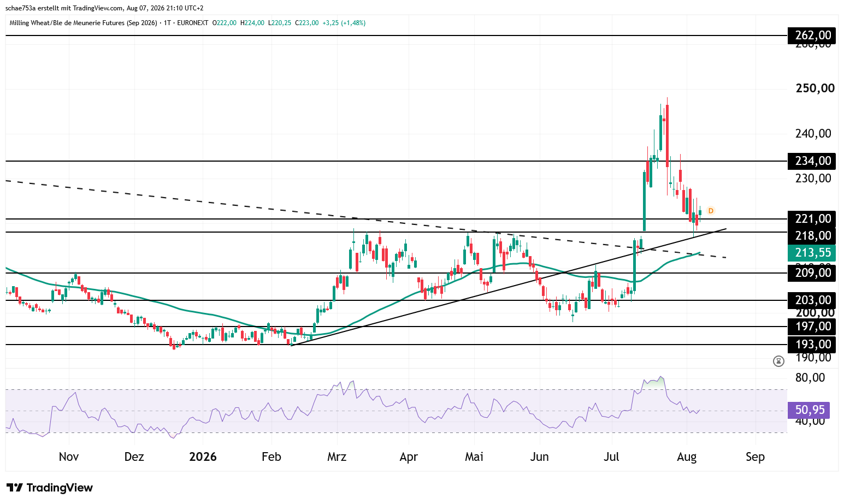This screenshot has height=504, width=844.
Task: Click the Nov label on time axis
Action: click(69, 457)
